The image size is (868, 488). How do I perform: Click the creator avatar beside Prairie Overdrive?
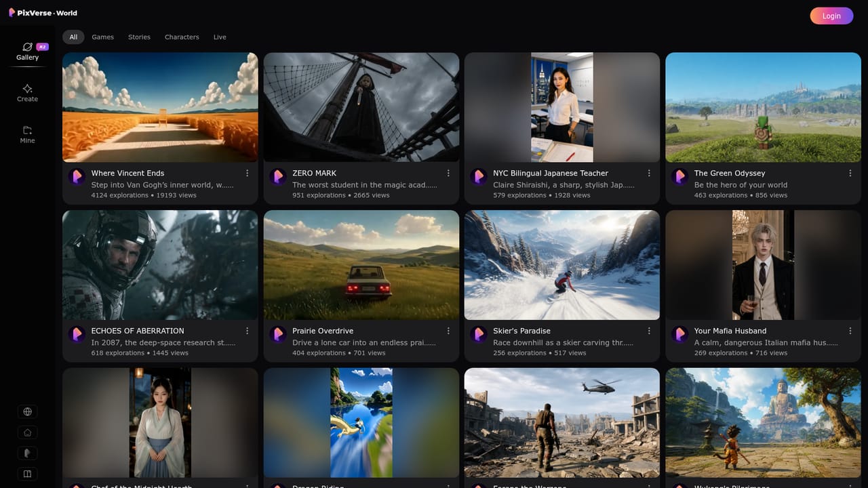click(x=278, y=335)
